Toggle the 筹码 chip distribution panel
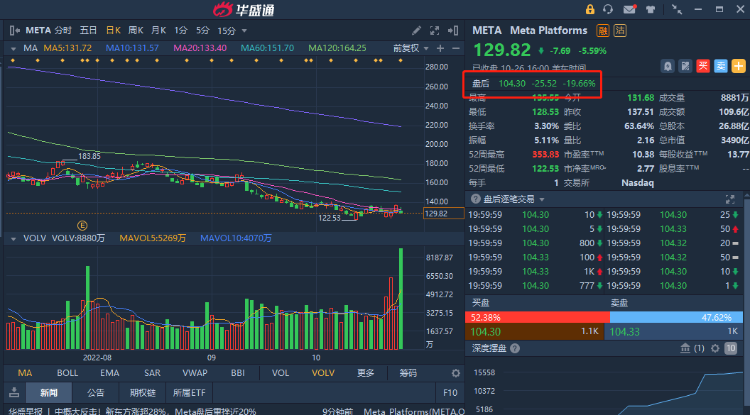 pyautogui.click(x=408, y=373)
